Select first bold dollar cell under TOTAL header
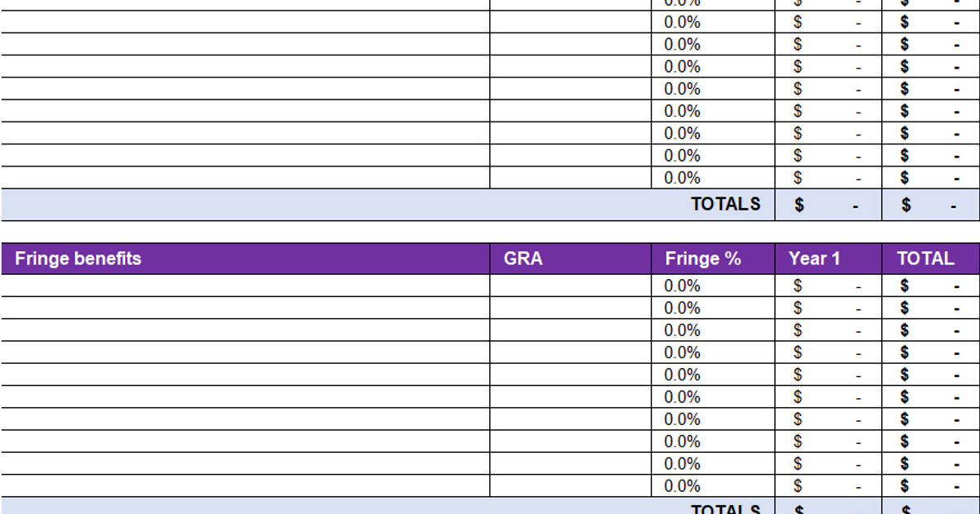Viewport: 980px width, 514px height. (x=930, y=286)
